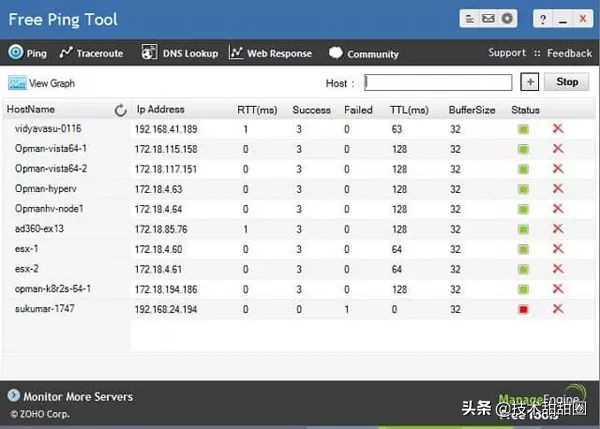Remove host ad360-ex13 with red X

(558, 228)
